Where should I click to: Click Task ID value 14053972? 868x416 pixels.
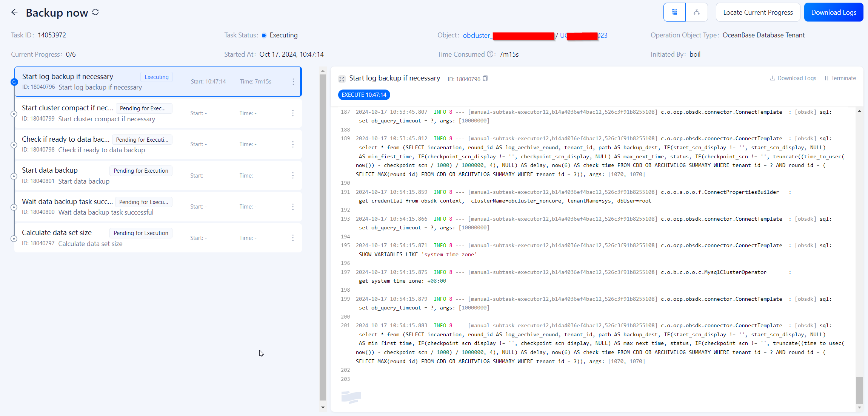[x=52, y=35]
